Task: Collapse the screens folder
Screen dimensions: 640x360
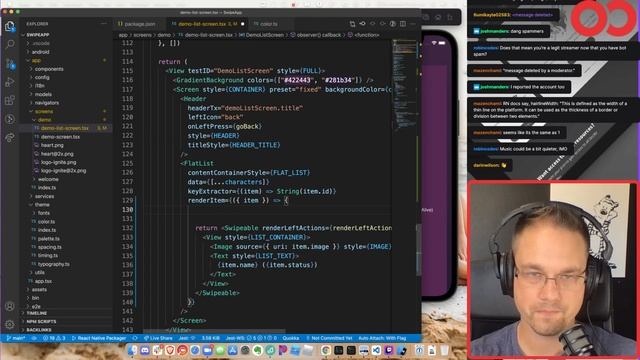Action: pyautogui.click(x=44, y=111)
